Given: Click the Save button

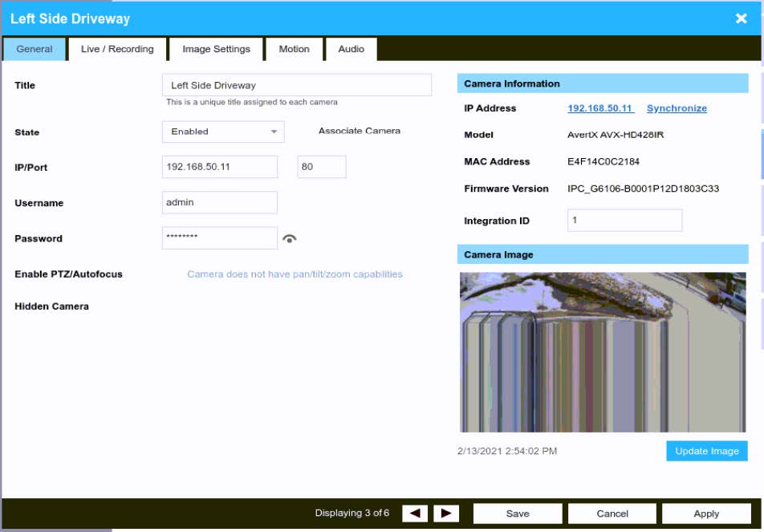Looking at the screenshot, I should 518,514.
